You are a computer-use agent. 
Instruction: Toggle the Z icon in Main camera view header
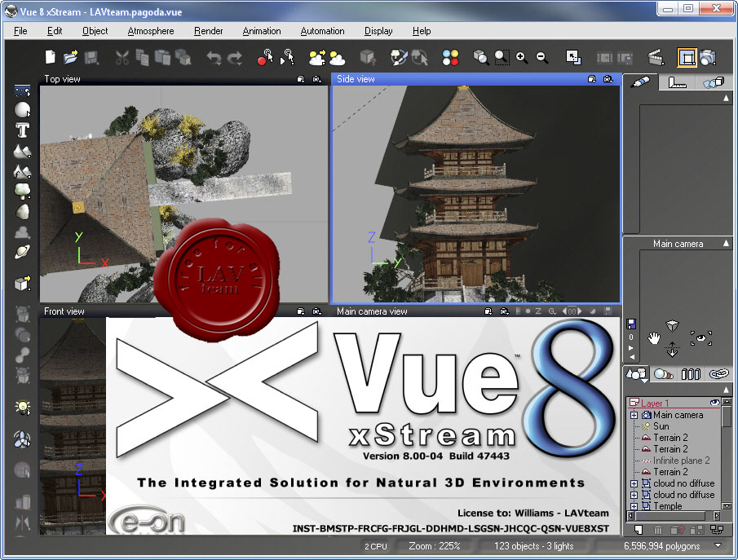[538, 311]
